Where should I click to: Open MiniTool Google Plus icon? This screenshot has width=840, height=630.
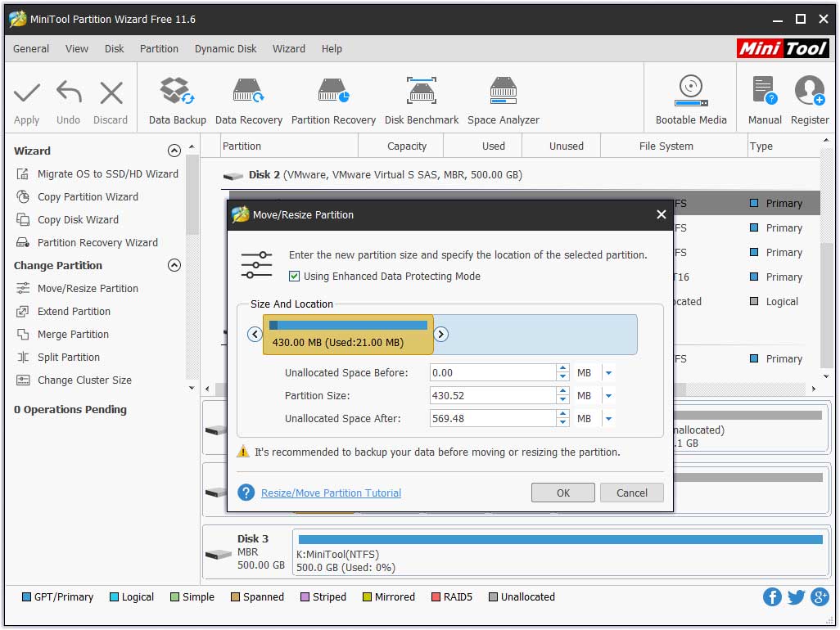tap(820, 596)
